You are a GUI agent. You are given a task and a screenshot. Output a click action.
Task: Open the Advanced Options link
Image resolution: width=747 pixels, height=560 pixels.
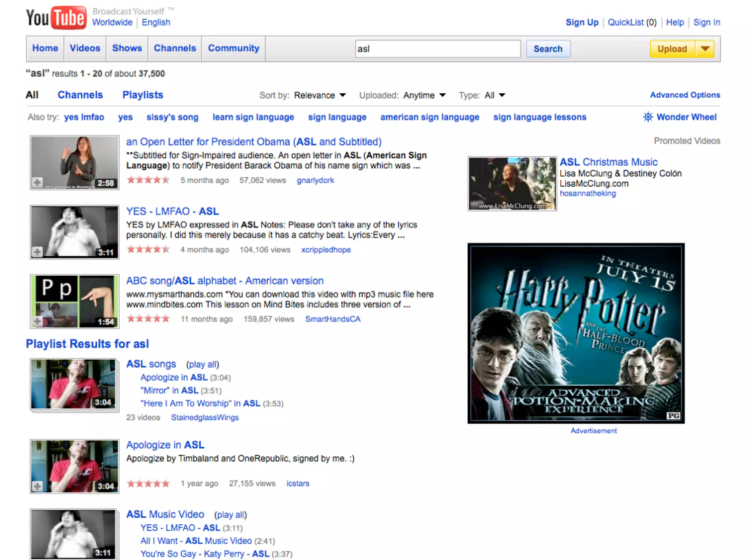pyautogui.click(x=685, y=95)
